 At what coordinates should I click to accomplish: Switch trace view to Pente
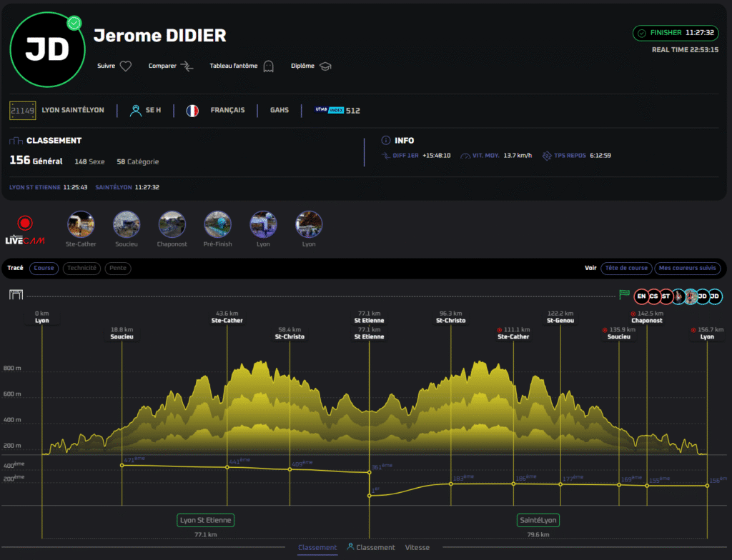pyautogui.click(x=118, y=269)
